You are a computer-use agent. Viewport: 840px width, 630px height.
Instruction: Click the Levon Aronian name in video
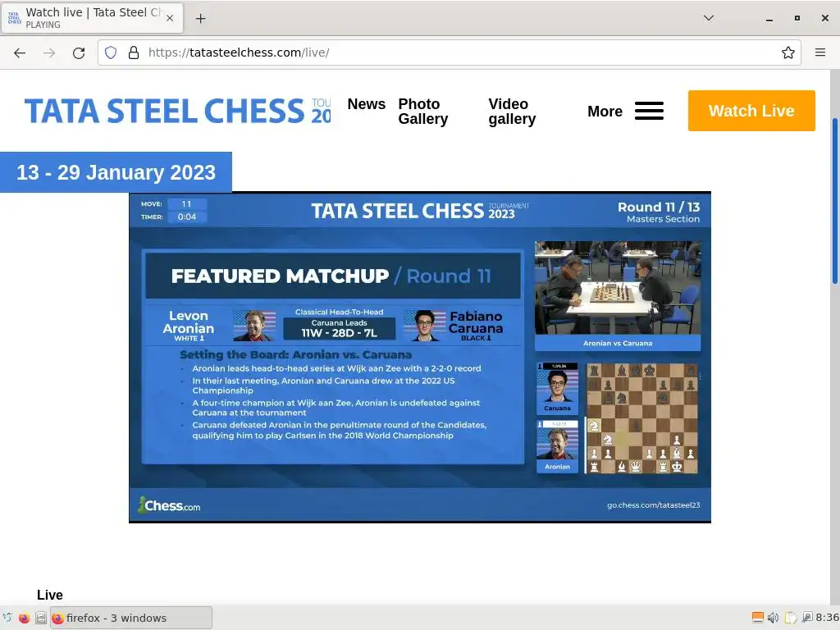pos(189,322)
